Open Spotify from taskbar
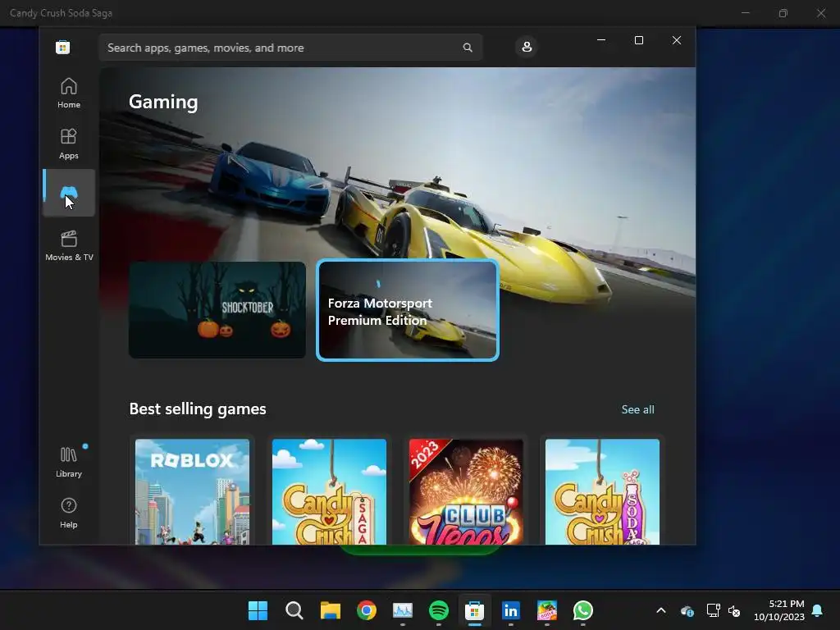 (439, 610)
